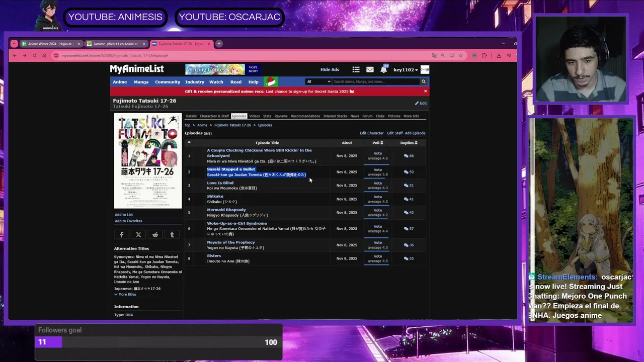Open the messages envelope icon

point(370,69)
